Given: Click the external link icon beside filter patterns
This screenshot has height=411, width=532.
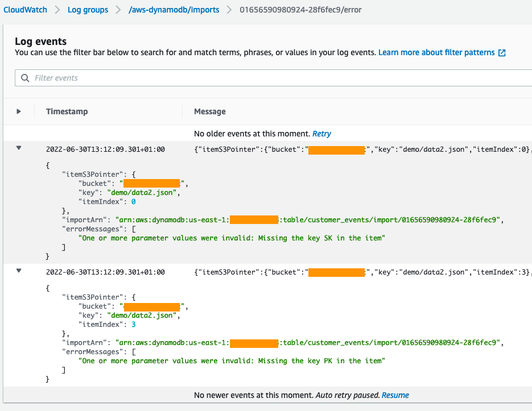Looking at the screenshot, I should (x=502, y=53).
